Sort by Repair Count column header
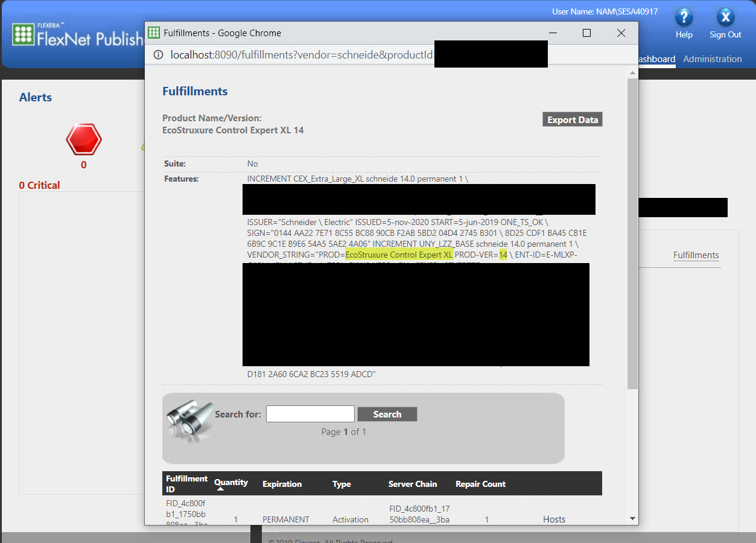The image size is (756, 543). [480, 484]
